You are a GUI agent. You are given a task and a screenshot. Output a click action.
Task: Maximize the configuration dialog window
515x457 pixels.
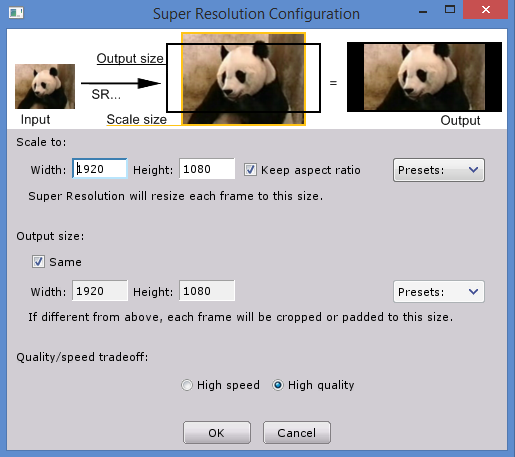450,10
